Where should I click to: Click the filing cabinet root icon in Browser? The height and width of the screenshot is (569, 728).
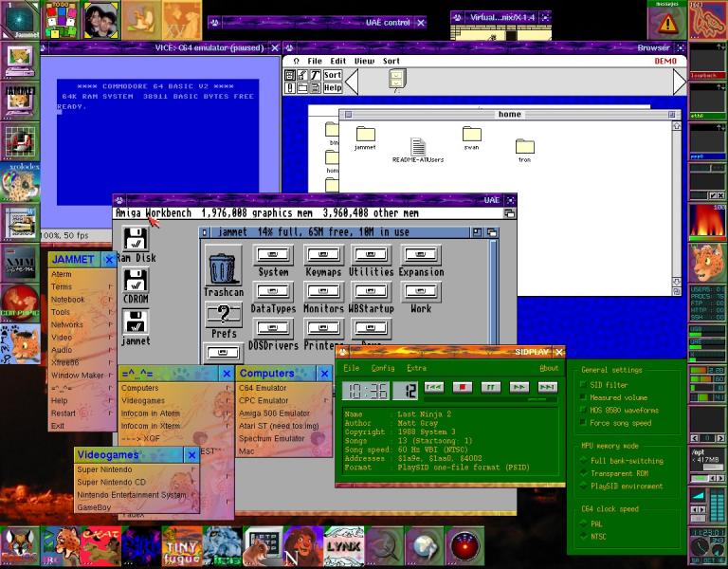396,80
